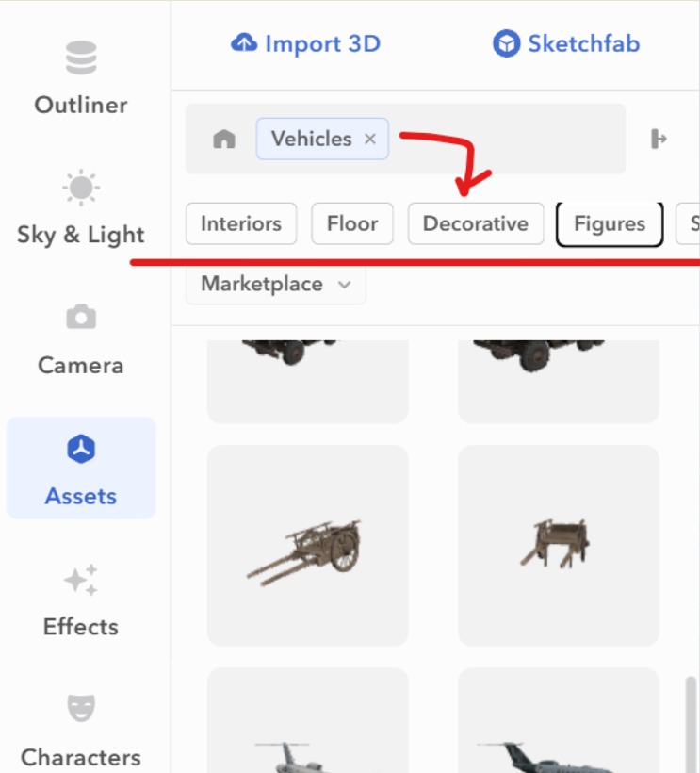Select the Floor category chip
The image size is (700, 773).
click(352, 223)
